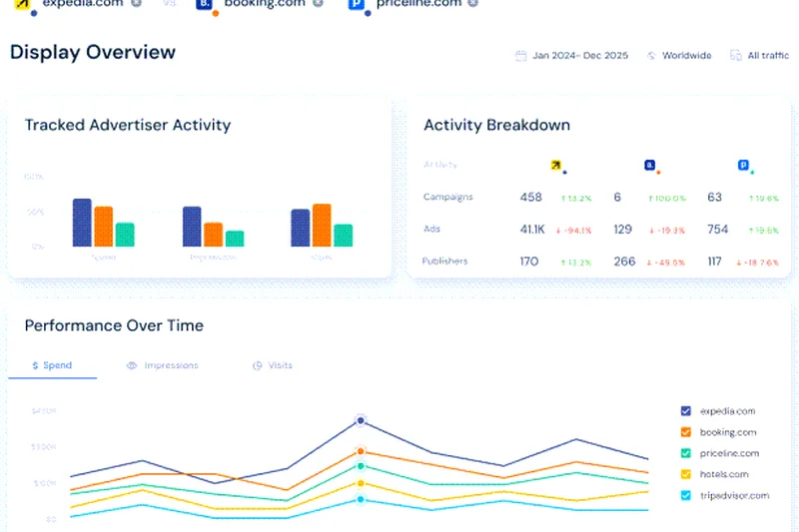Image resolution: width=799 pixels, height=532 pixels.
Task: Click priceline ads value 754
Action: (x=717, y=230)
